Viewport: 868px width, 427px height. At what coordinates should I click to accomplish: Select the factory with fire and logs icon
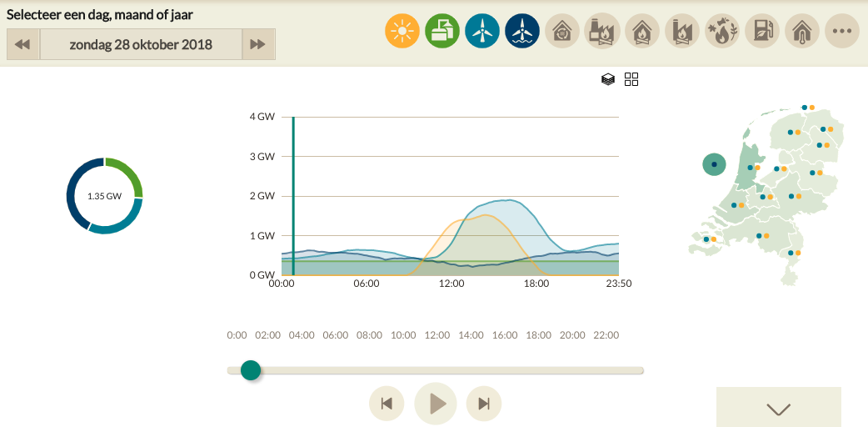point(602,32)
